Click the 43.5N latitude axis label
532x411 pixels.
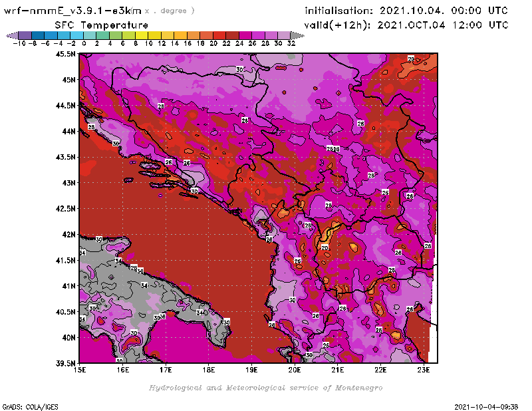click(x=65, y=157)
